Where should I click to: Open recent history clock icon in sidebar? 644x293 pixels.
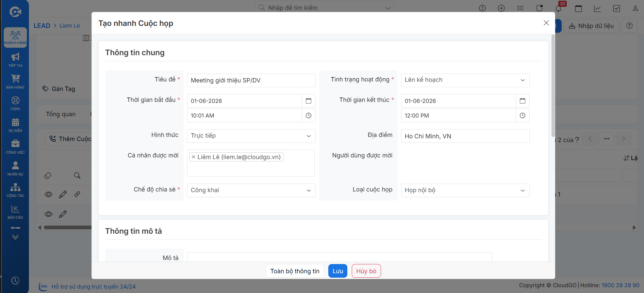pyautogui.click(x=15, y=280)
